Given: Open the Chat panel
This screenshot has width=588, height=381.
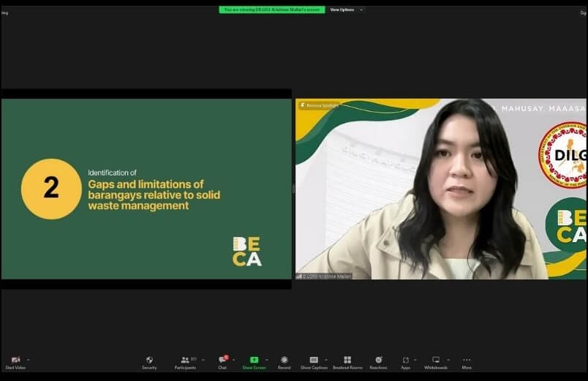Looking at the screenshot, I should [x=222, y=361].
